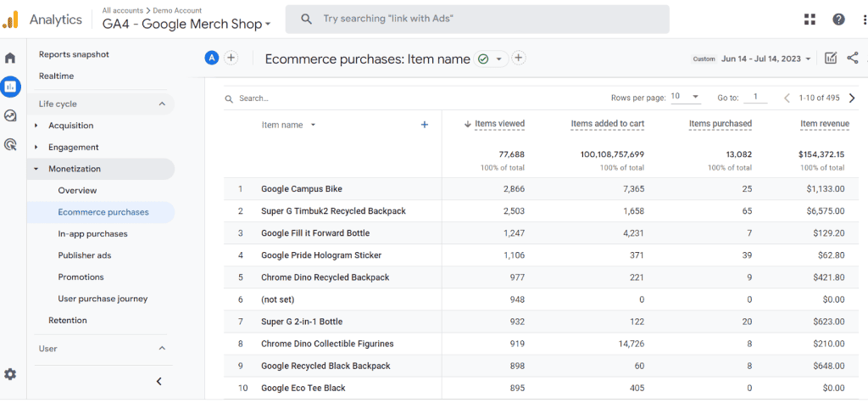Image resolution: width=868 pixels, height=403 pixels.
Task: Open the Home icon in left rail
Action: [10, 58]
